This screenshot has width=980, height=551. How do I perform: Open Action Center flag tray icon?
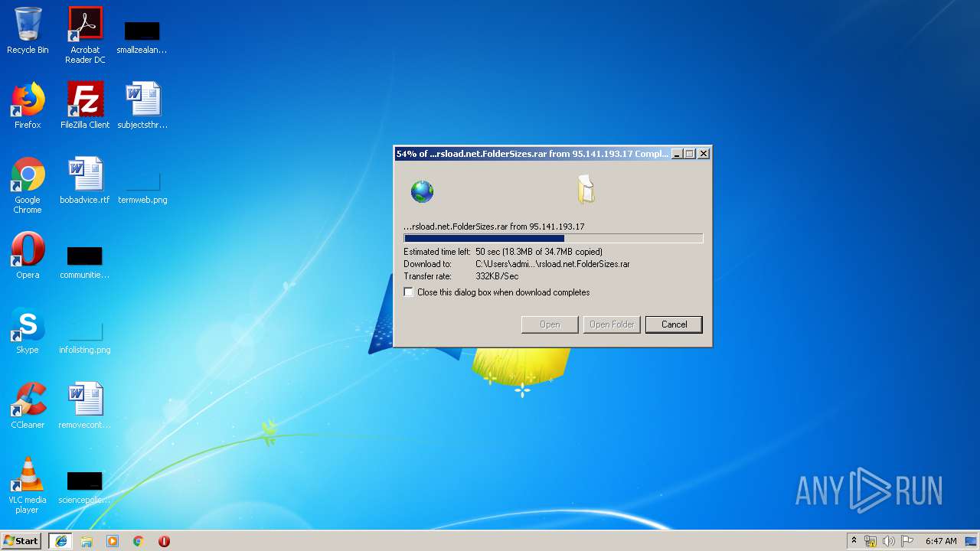[907, 541]
